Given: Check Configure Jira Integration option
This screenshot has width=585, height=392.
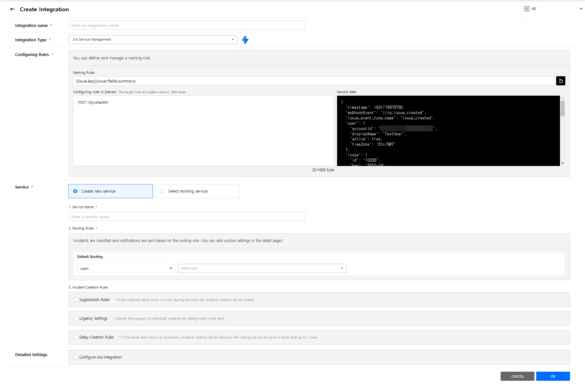Looking at the screenshot, I should 76,357.
